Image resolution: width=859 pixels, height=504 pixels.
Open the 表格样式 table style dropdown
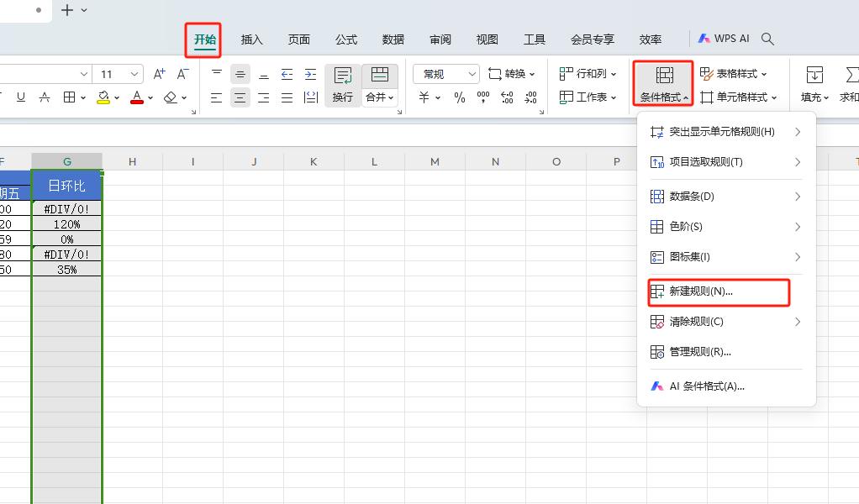pos(733,73)
